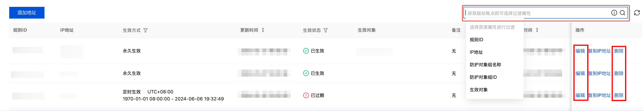
Task: Open the 生效状态 filter icon
Action: coord(325,30)
